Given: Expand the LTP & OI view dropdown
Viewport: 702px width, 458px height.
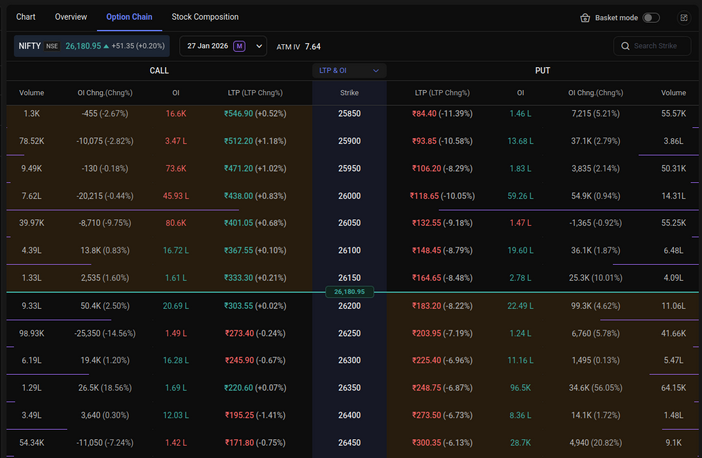Looking at the screenshot, I should point(349,71).
